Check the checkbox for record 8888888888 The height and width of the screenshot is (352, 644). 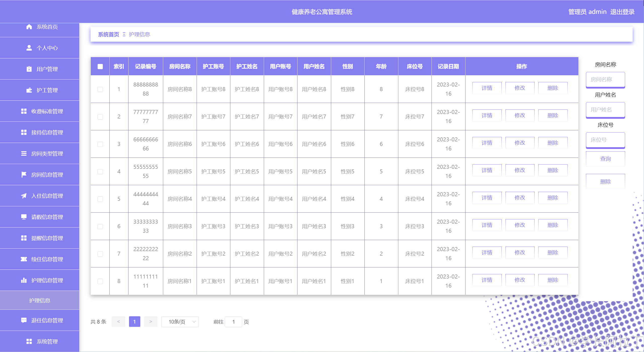click(100, 89)
